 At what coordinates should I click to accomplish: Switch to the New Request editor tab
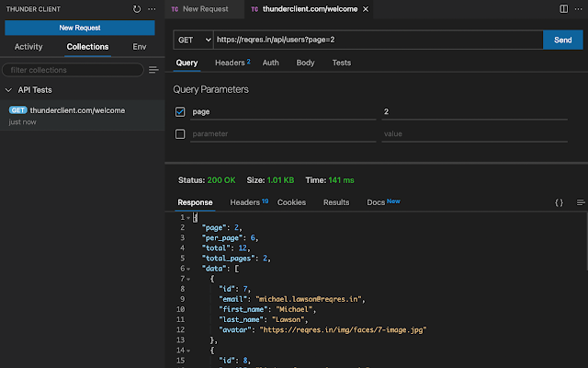pyautogui.click(x=205, y=9)
